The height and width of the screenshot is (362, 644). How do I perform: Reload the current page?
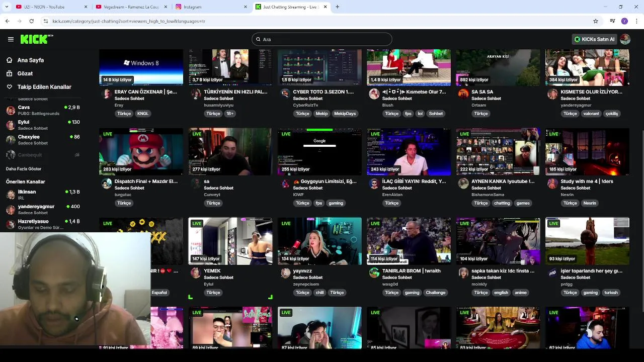click(31, 21)
